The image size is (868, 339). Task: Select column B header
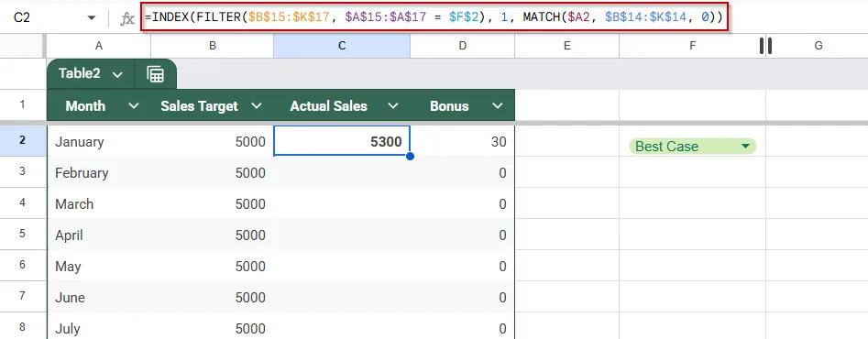(212, 46)
